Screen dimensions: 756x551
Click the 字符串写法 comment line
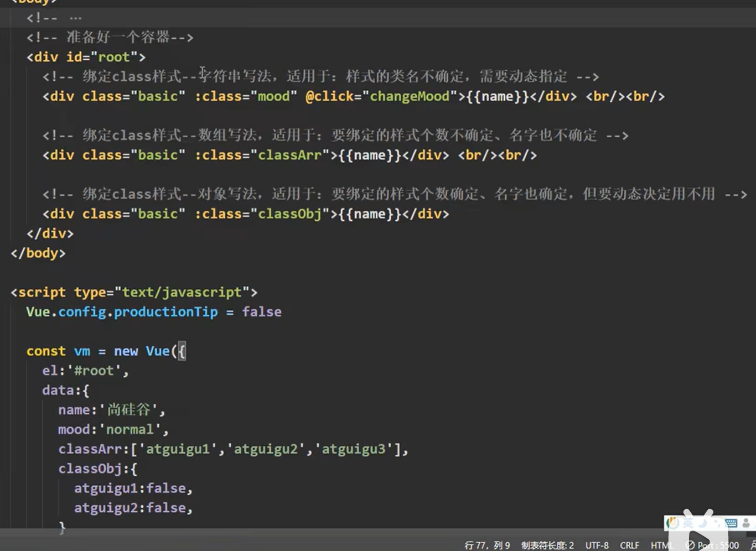320,76
